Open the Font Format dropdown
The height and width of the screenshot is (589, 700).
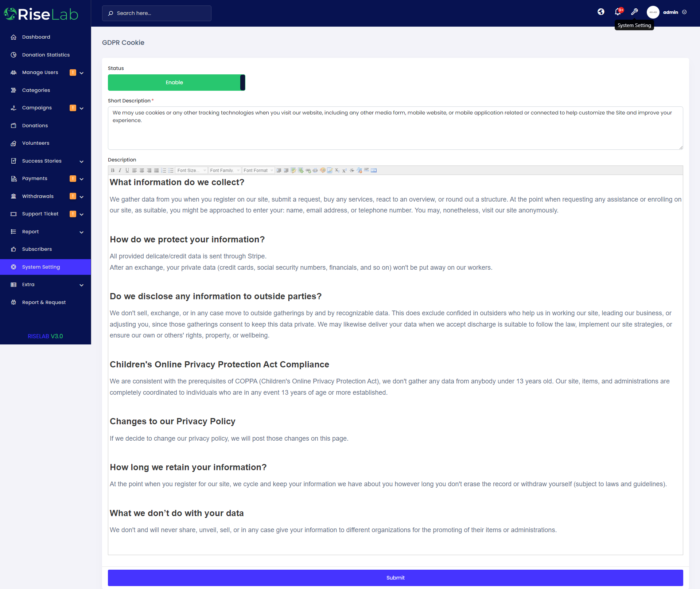coord(258,170)
